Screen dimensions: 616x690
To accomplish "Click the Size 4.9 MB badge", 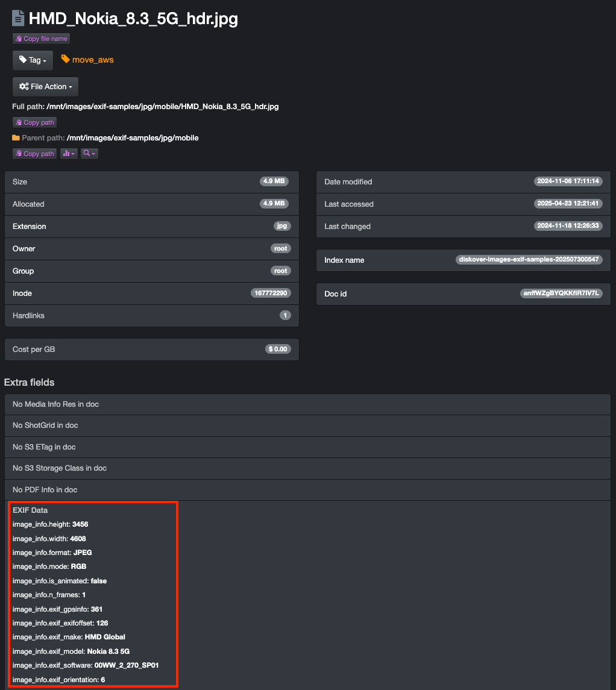I will 275,181.
